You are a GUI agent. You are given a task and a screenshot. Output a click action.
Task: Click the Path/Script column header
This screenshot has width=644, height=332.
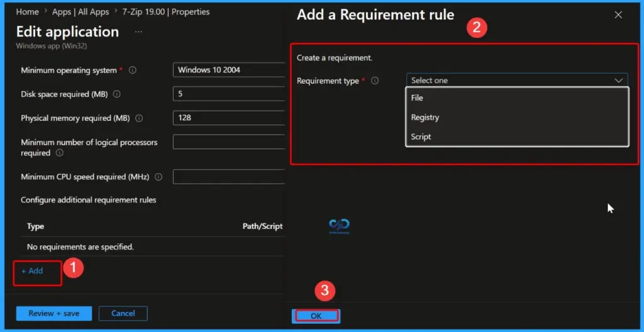(x=262, y=226)
